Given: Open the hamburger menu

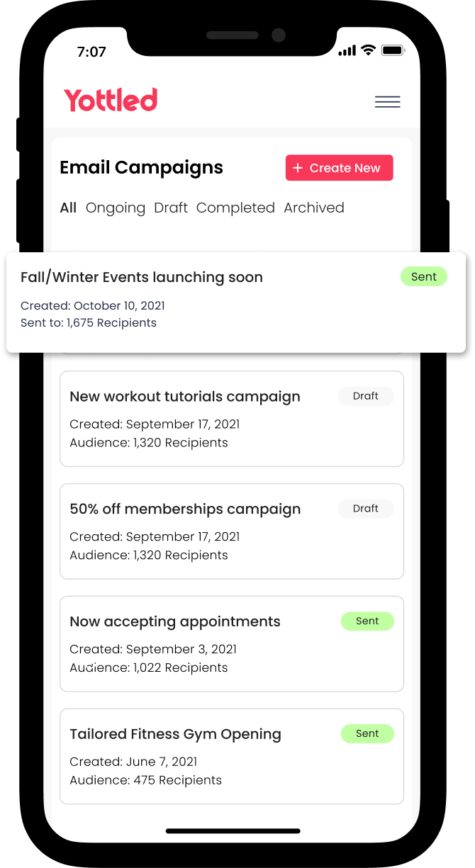Looking at the screenshot, I should [x=387, y=101].
